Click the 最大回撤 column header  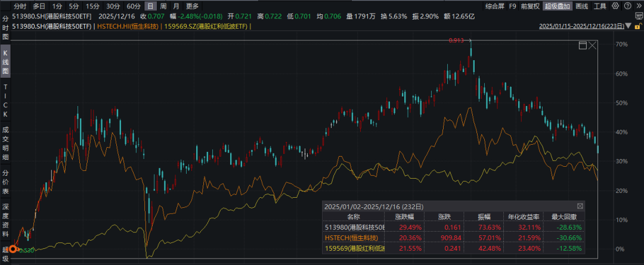(563, 217)
